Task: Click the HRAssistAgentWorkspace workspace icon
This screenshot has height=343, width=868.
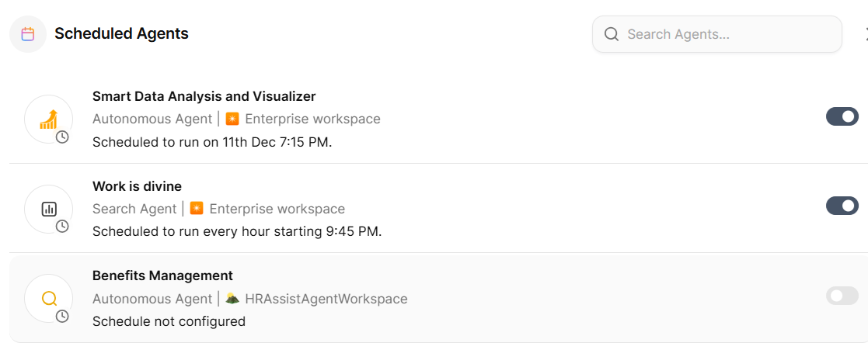Action: [x=232, y=299]
